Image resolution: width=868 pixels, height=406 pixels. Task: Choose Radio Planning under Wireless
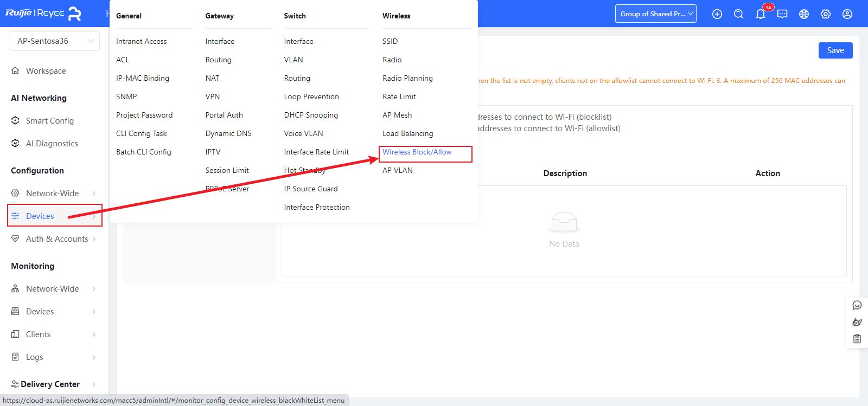407,79
